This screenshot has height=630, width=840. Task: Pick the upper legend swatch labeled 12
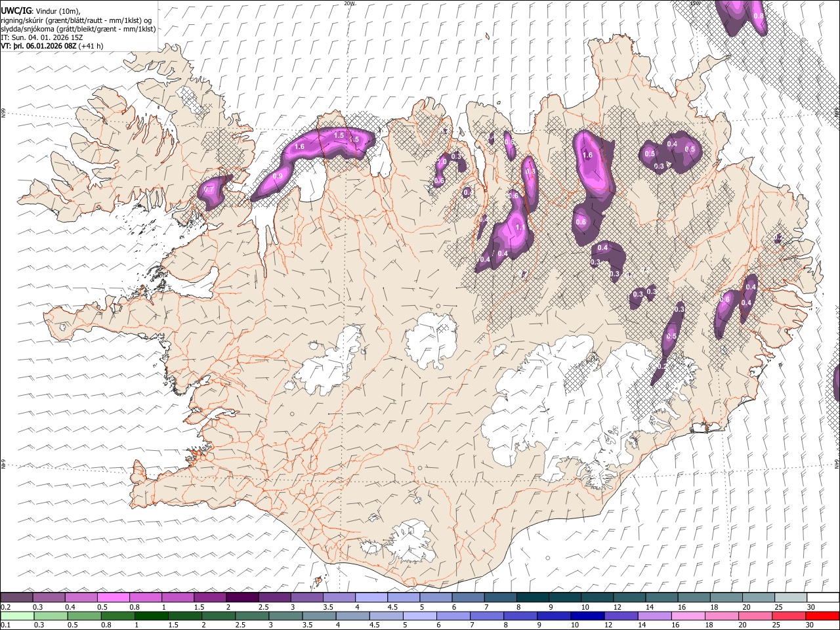click(630, 598)
